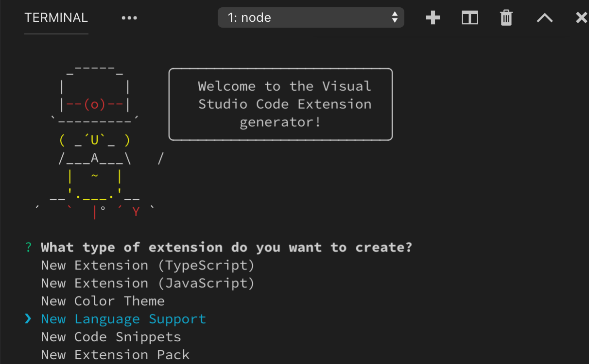Screen dimensions: 589x364
Task: Click the dropdown's up-down arrow control
Action: (x=396, y=17)
